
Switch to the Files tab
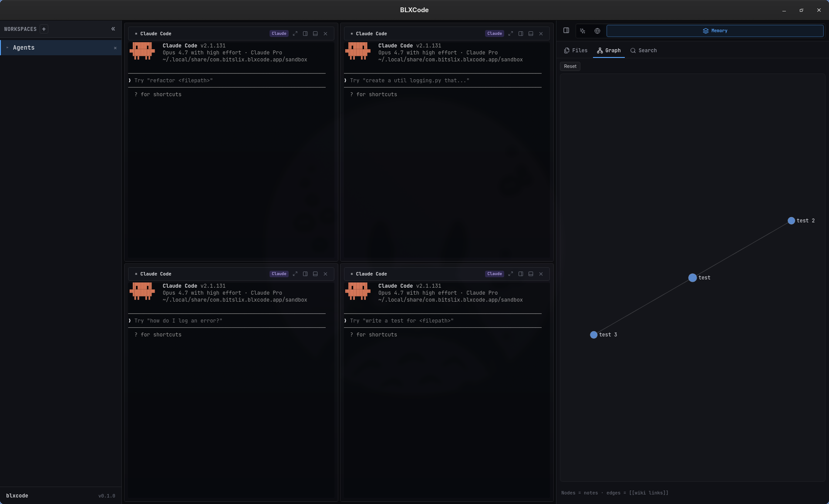pos(576,50)
